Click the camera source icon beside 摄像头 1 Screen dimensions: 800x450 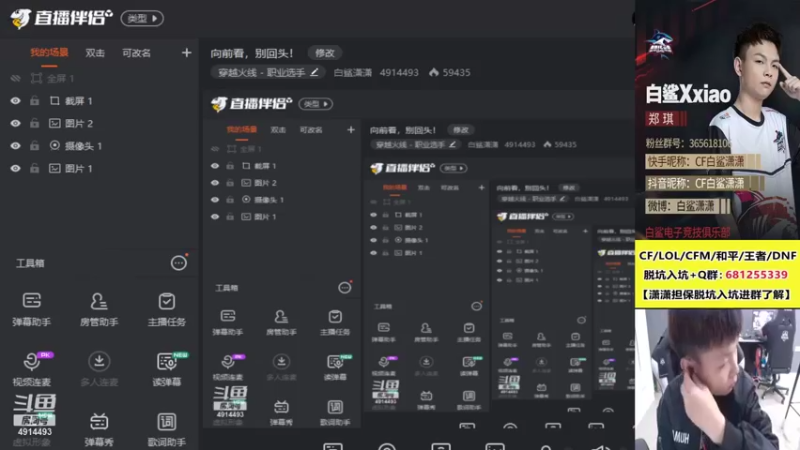click(55, 145)
